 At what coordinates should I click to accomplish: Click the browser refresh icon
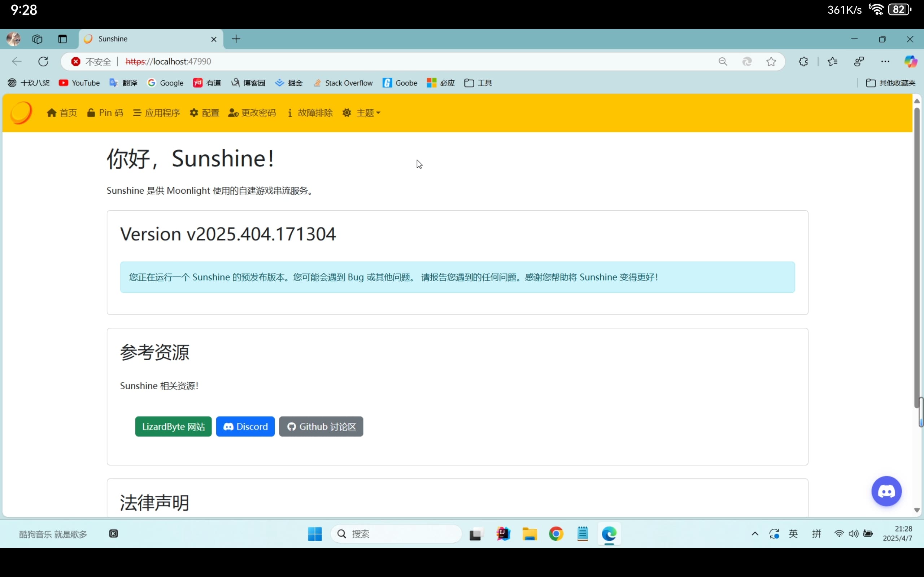click(43, 61)
